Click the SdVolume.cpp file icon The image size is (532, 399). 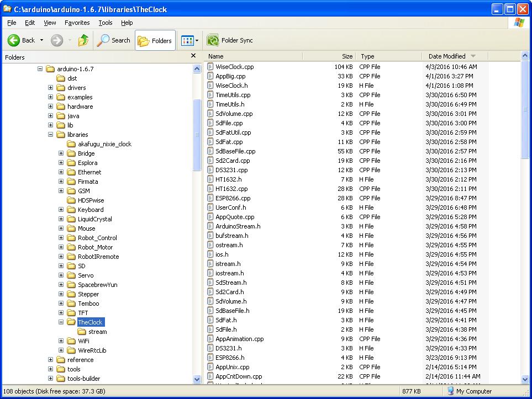click(210, 114)
